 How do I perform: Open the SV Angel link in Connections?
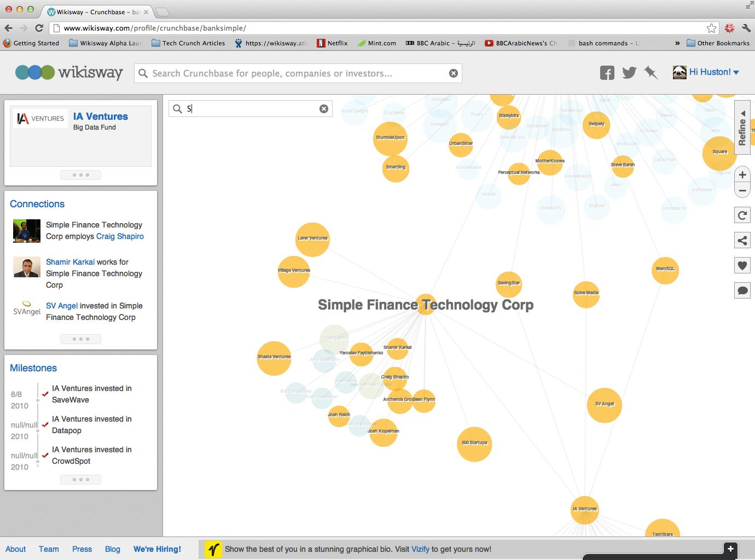pyautogui.click(x=62, y=306)
